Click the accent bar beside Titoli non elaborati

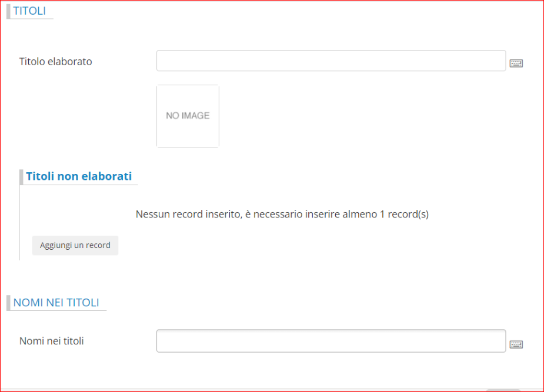(x=22, y=176)
